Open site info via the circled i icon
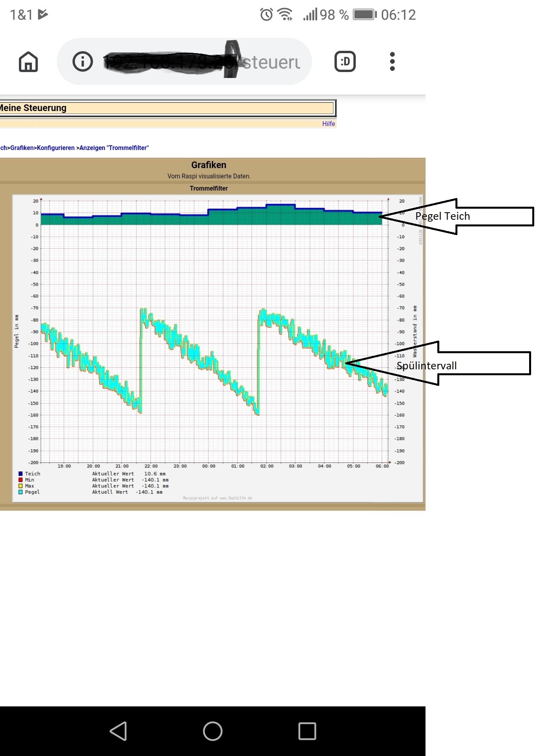This screenshot has width=537, height=756. point(83,62)
